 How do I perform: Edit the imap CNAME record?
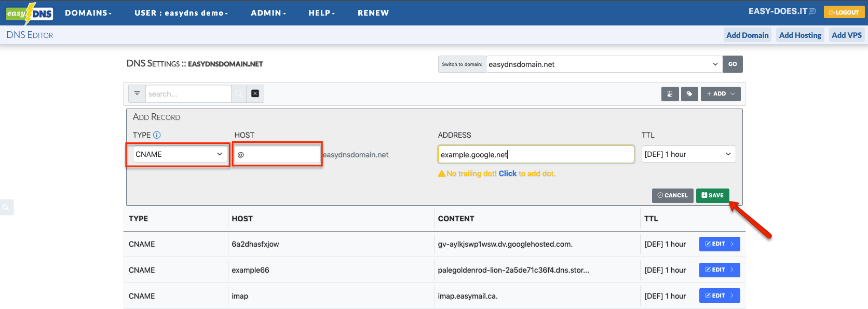point(719,295)
